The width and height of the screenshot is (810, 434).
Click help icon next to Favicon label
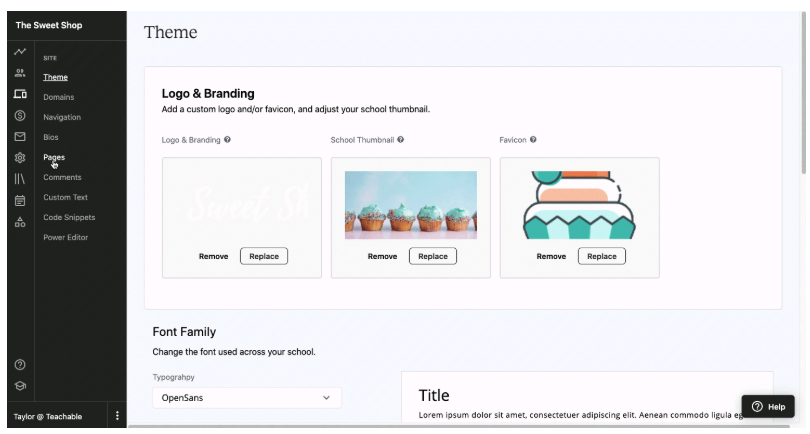coord(534,140)
